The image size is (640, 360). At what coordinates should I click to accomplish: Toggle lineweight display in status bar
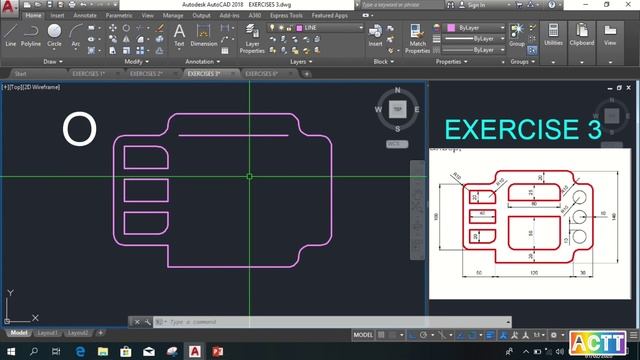pyautogui.click(x=490, y=335)
